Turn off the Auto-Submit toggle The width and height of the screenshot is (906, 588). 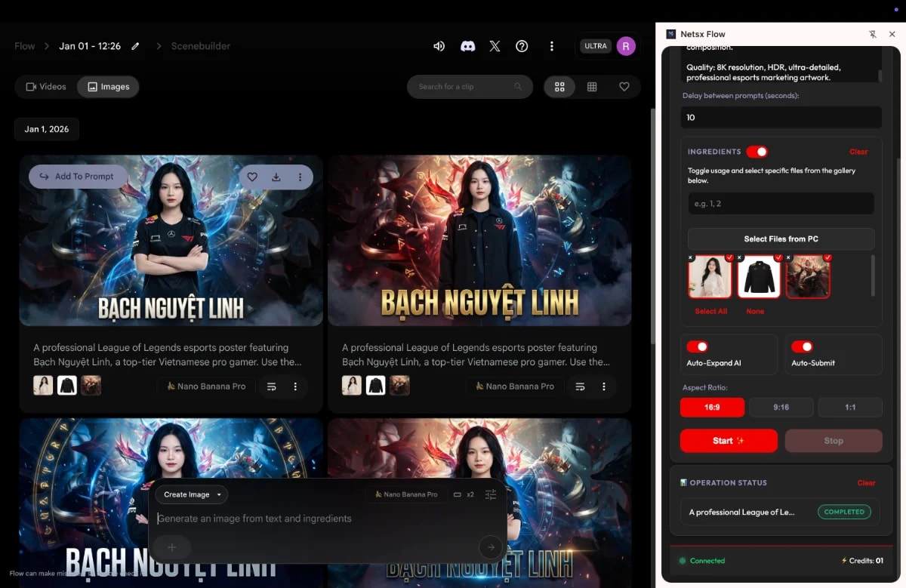tap(802, 346)
